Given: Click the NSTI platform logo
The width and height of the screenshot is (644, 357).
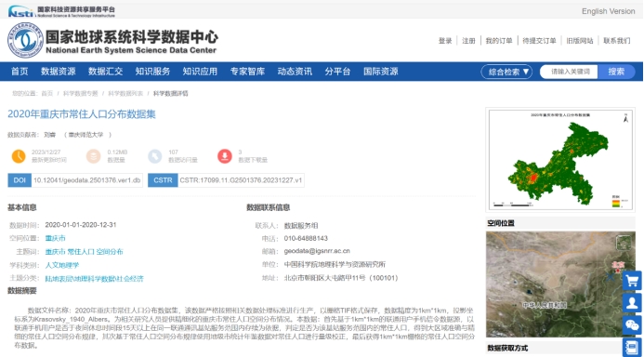Looking at the screenshot, I should 61,11.
